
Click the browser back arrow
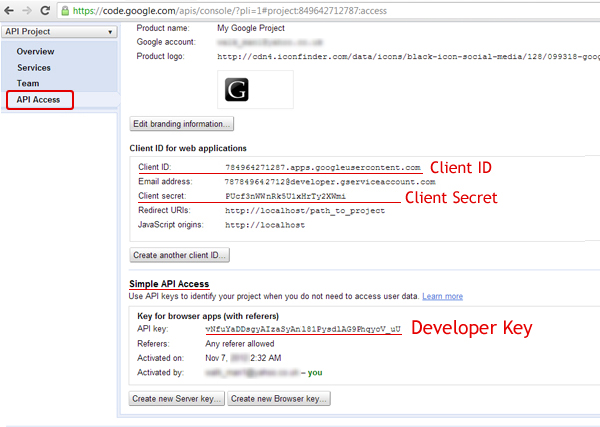pyautogui.click(x=11, y=11)
